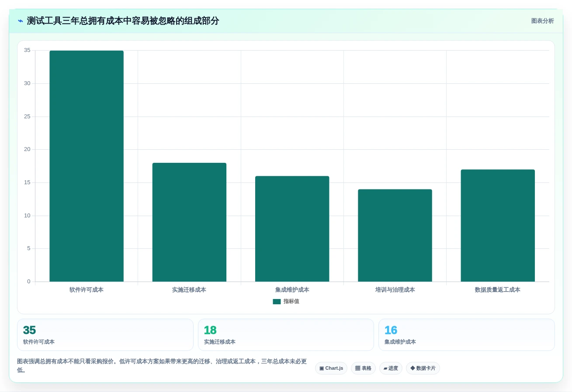This screenshot has width=572, height=392.
Task: Click the y-axis value 0
Action: [x=29, y=282]
